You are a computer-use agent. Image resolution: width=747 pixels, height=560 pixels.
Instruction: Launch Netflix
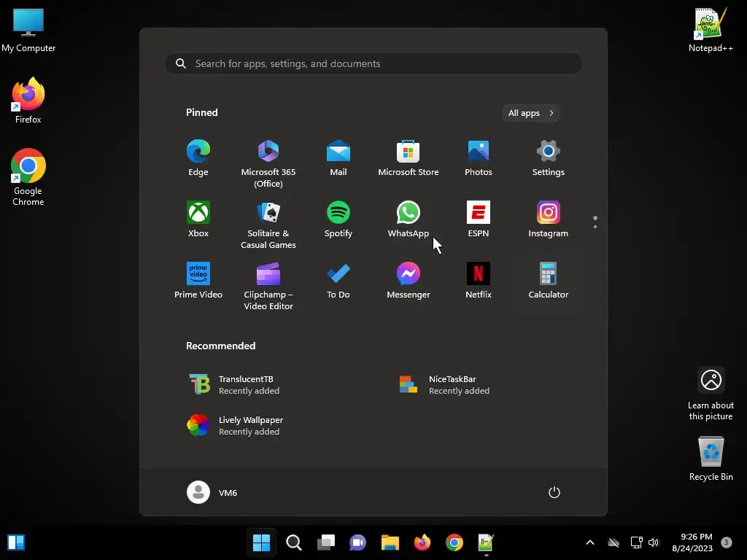[x=479, y=281]
